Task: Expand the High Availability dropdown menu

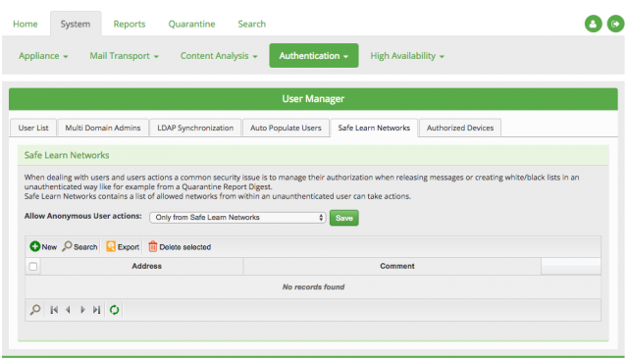Action: click(407, 56)
